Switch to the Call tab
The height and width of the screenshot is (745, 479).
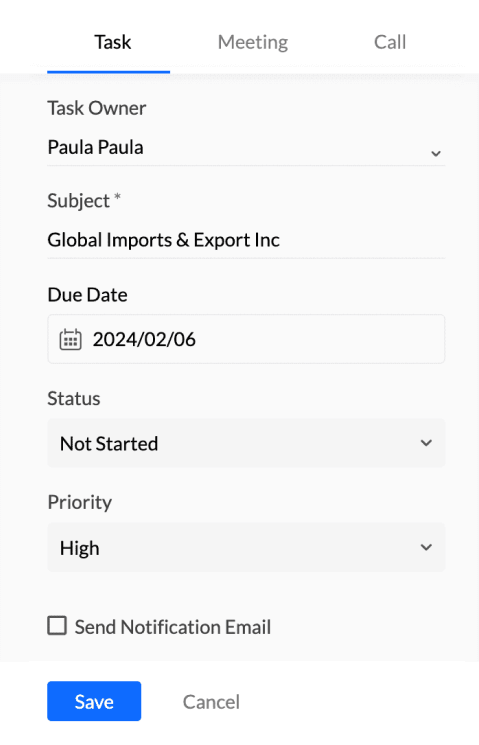coord(390,42)
